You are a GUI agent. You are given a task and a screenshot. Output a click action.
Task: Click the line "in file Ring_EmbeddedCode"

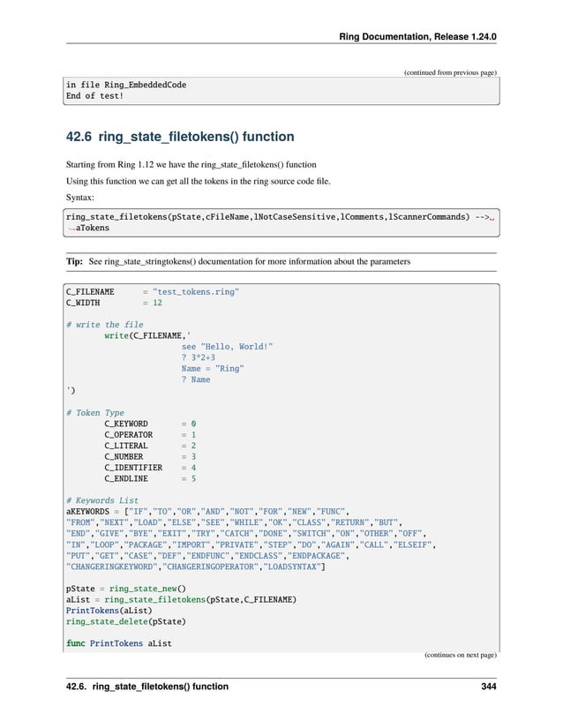tap(126, 85)
